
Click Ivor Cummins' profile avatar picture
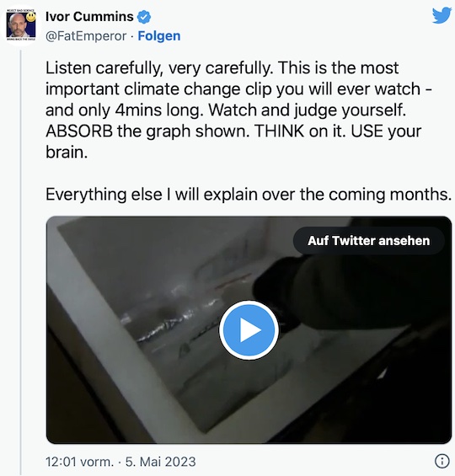click(x=21, y=25)
